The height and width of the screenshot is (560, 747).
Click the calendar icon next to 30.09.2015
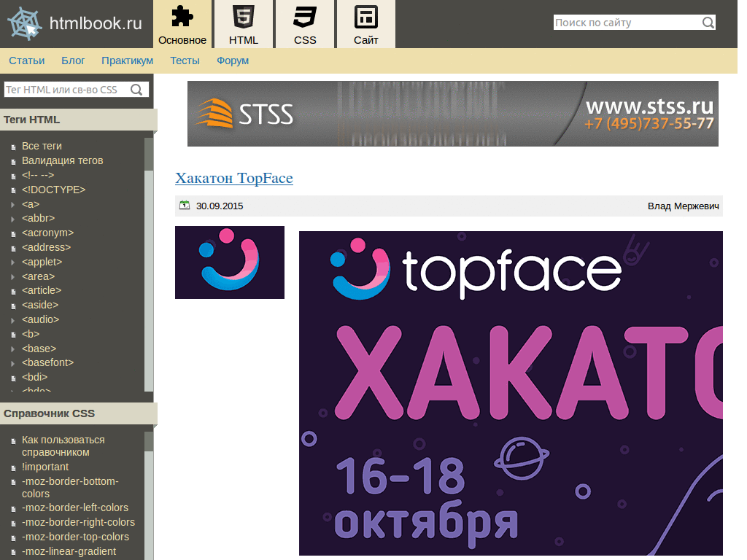click(x=185, y=205)
